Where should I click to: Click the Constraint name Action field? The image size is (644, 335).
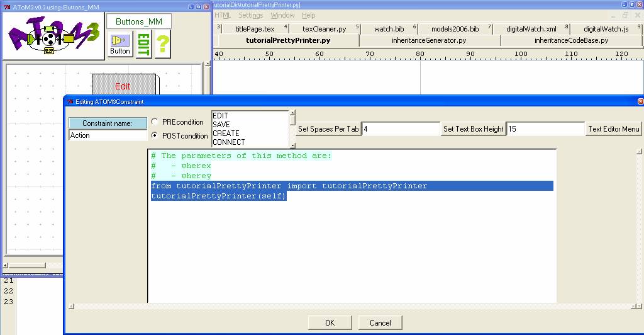click(x=107, y=135)
